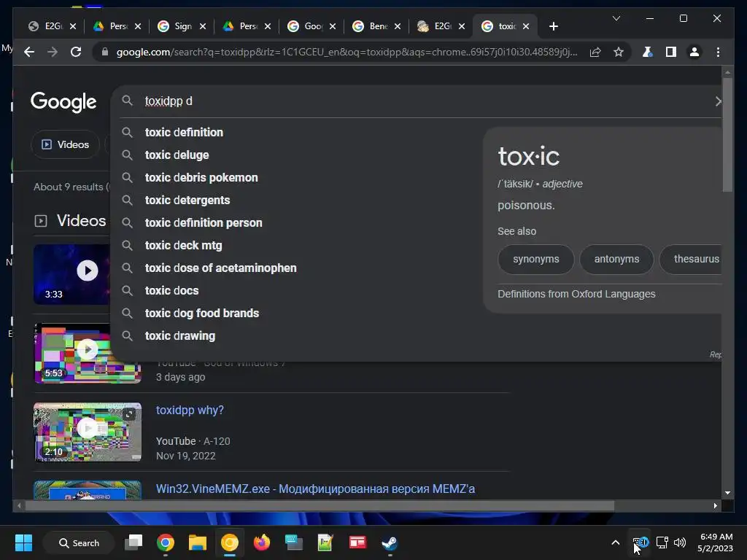Select suggestion toxic deck mtg

coord(183,245)
